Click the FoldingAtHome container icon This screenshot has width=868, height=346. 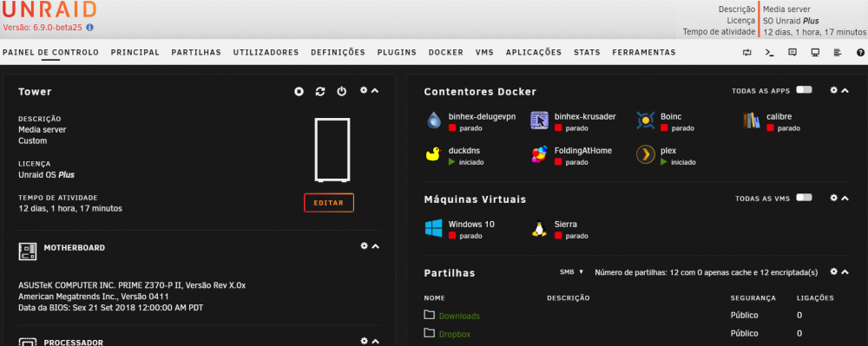tap(539, 154)
